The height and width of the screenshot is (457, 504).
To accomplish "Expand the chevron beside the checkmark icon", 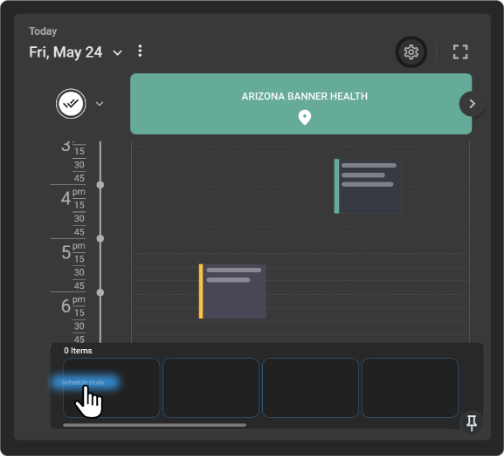I will [x=99, y=104].
